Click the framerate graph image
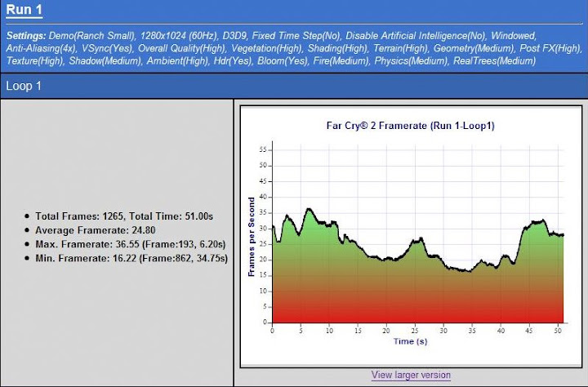Screen dimensions: 588x387 coord(411,237)
